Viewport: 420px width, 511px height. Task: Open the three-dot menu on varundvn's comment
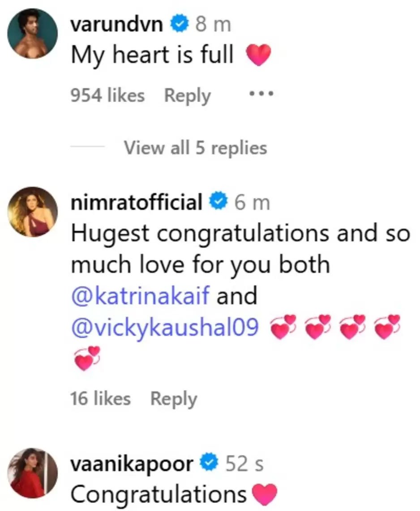click(x=261, y=95)
